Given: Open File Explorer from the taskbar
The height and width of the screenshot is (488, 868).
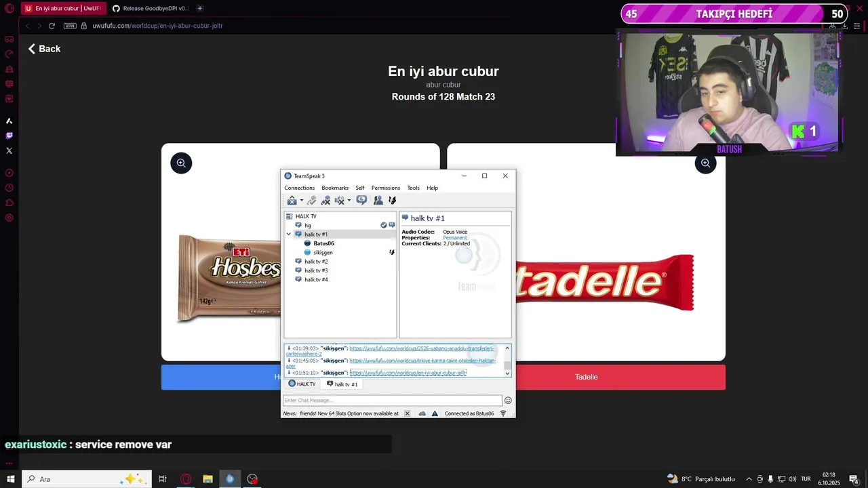Looking at the screenshot, I should tap(208, 479).
